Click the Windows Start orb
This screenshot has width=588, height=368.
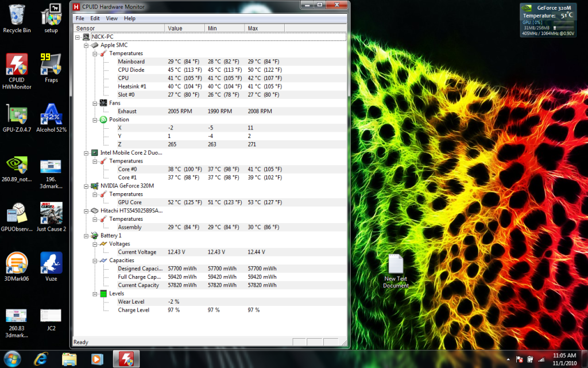[x=13, y=359]
